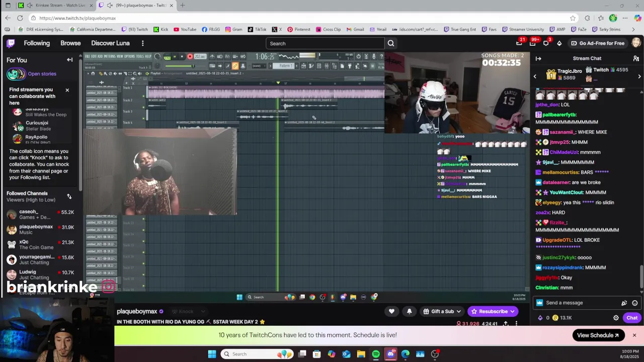Image resolution: width=644 pixels, height=362 pixels.
Task: Mute the plaqueboymax browser tab
Action: click(110, 5)
